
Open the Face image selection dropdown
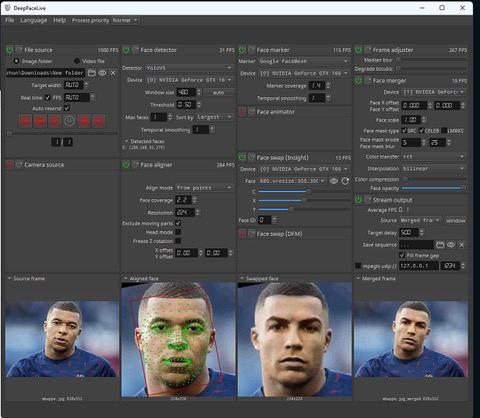(x=292, y=181)
